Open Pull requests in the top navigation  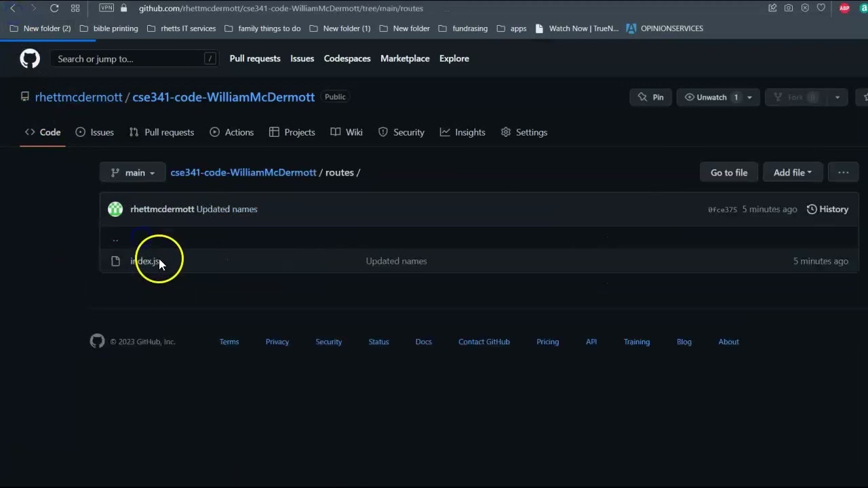click(x=255, y=58)
